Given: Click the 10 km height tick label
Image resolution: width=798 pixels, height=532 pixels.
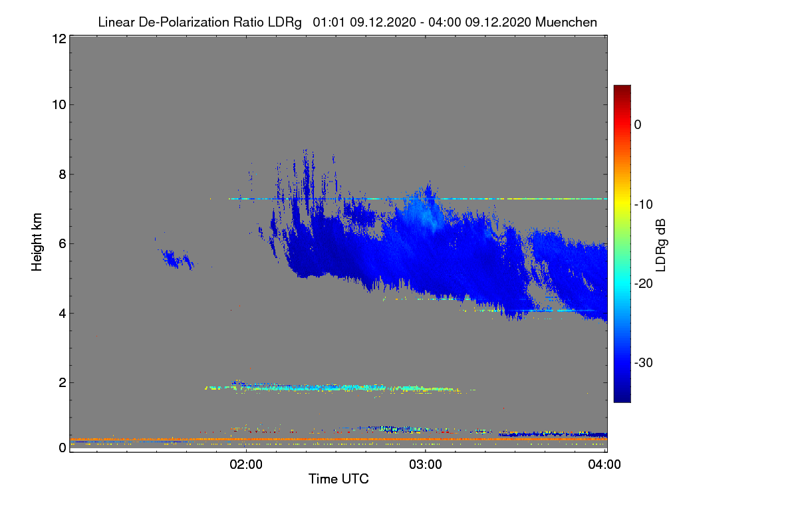Looking at the screenshot, I should (x=58, y=104).
